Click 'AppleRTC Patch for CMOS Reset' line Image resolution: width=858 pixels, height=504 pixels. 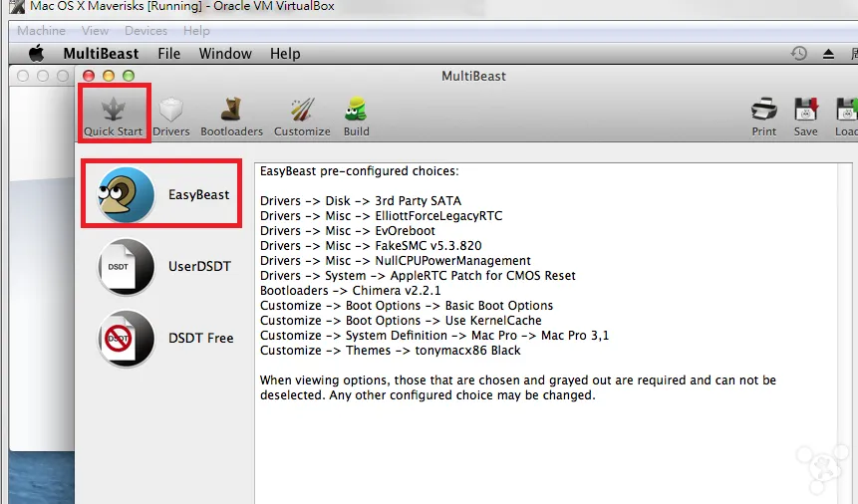[418, 275]
